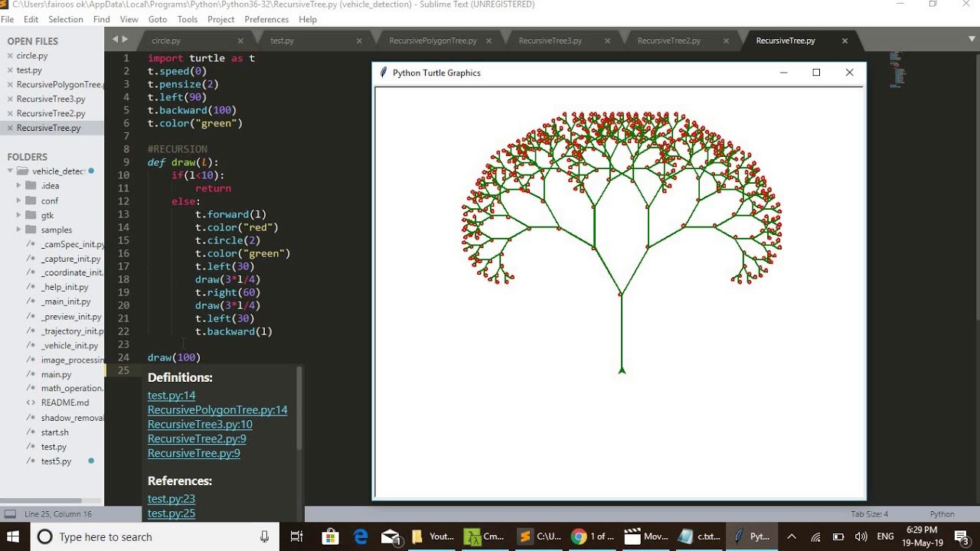This screenshot has width=980, height=551.
Task: Open the Preferences menu
Action: tap(266, 19)
